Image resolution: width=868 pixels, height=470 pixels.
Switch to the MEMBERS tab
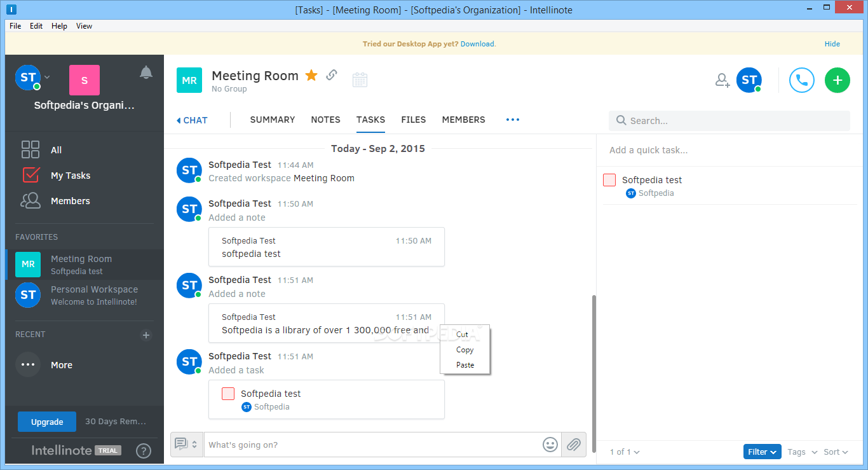click(x=463, y=120)
